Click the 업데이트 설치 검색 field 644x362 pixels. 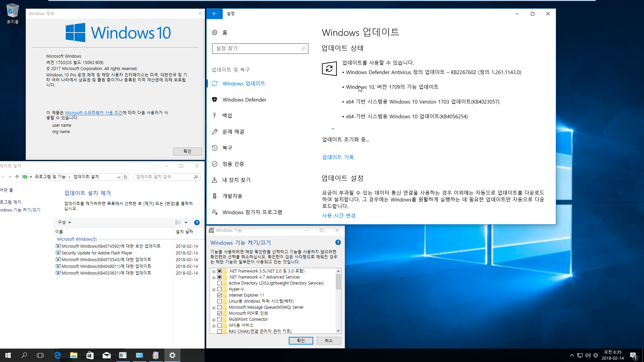click(x=166, y=177)
